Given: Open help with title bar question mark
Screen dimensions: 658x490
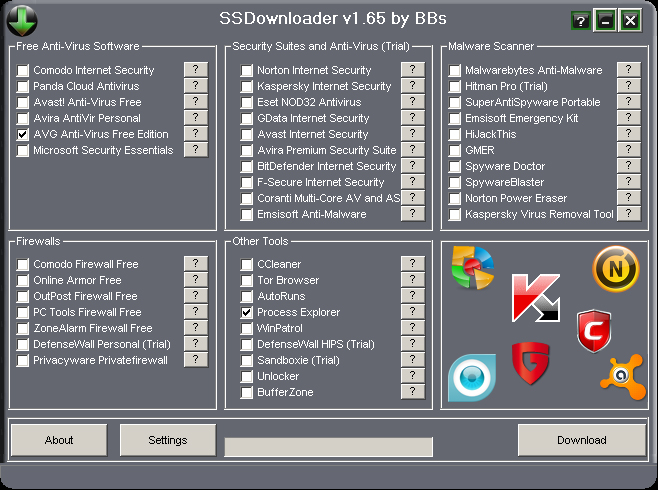Looking at the screenshot, I should (580, 20).
